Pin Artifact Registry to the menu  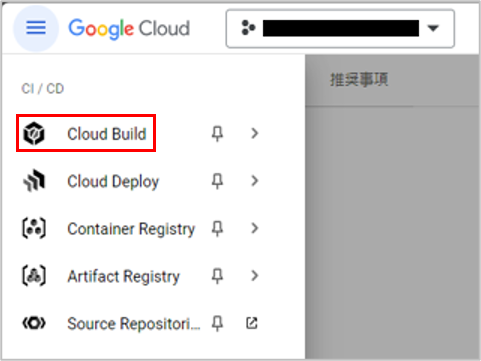(x=217, y=276)
